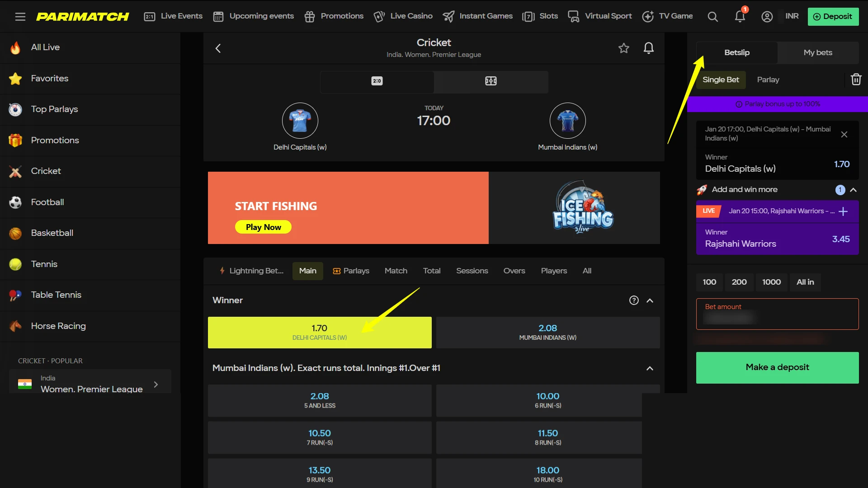The image size is (868, 488).
Task: Open the My bets tab
Action: 818,53
